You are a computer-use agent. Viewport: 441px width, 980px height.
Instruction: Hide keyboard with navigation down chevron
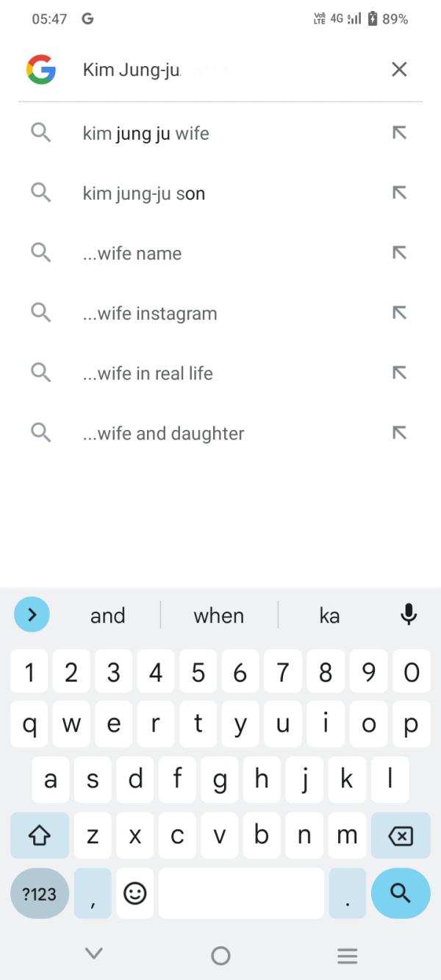click(93, 954)
